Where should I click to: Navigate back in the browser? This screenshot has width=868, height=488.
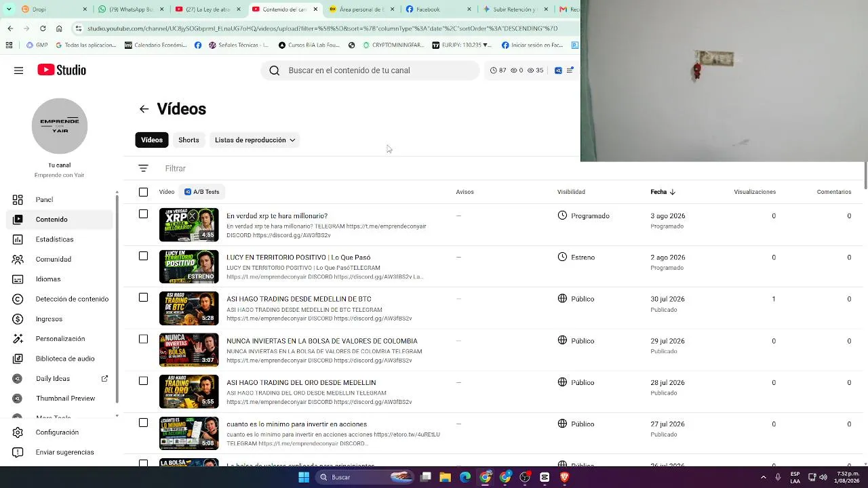pos(10,28)
